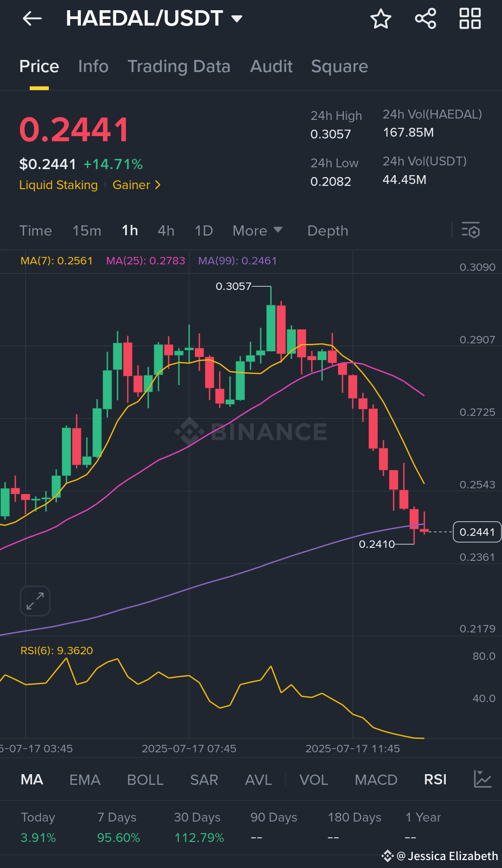Switch to the Info tab
The height and width of the screenshot is (868, 502).
click(x=93, y=66)
